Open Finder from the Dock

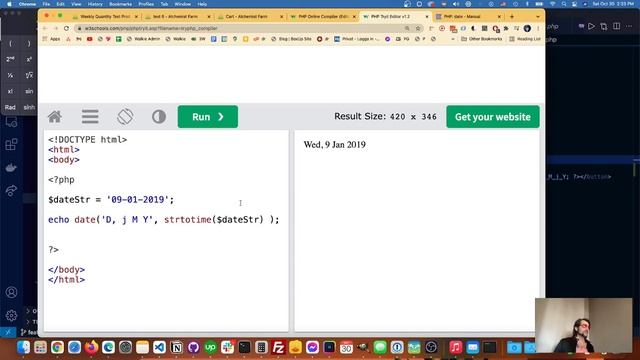point(23,347)
